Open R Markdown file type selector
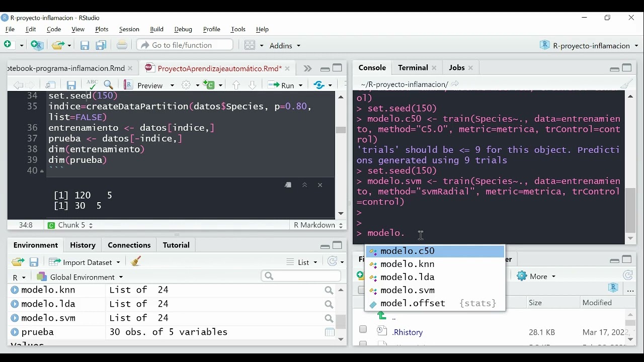The height and width of the screenshot is (362, 644). 318,225
